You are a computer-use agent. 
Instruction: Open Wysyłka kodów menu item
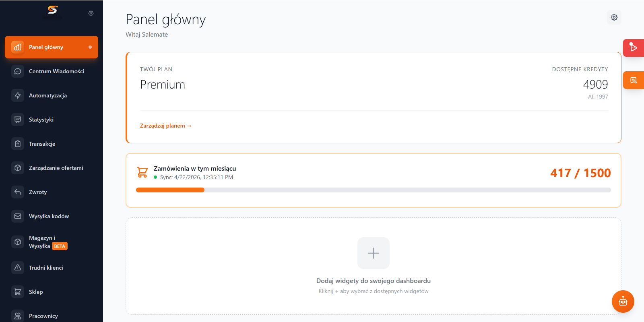(x=52, y=216)
